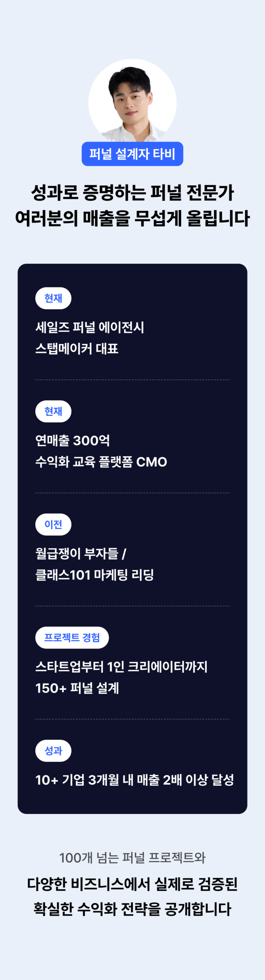
Task: Click the blue '퍼널 설계자 타비' badge
Action: [132, 154]
